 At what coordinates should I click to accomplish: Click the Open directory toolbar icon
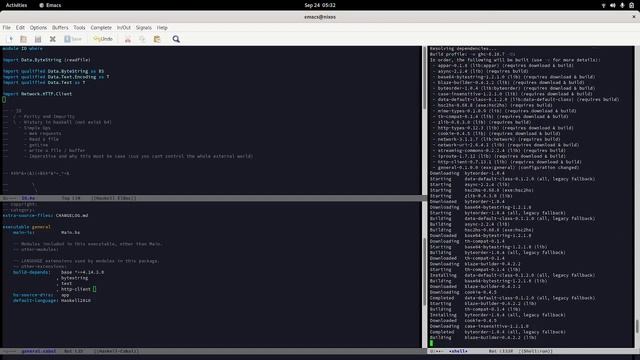coord(38,39)
